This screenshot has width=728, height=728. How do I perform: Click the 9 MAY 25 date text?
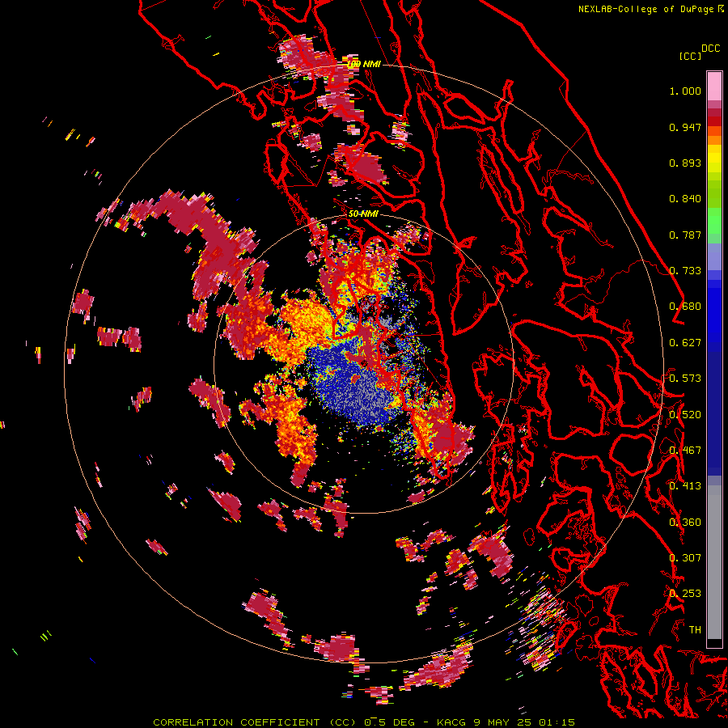(503, 722)
